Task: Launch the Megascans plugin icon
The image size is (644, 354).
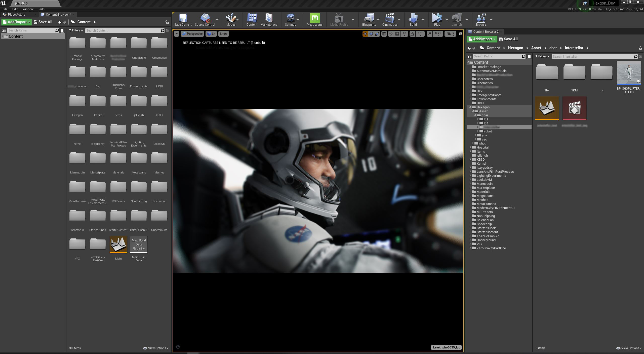Action: [x=314, y=20]
